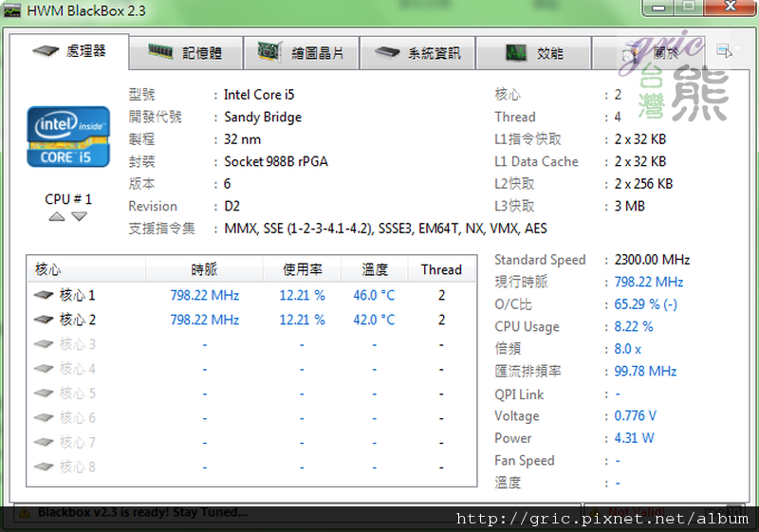759x532 pixels.
Task: Click the Socket 988B rPGA package value
Action: click(x=276, y=161)
